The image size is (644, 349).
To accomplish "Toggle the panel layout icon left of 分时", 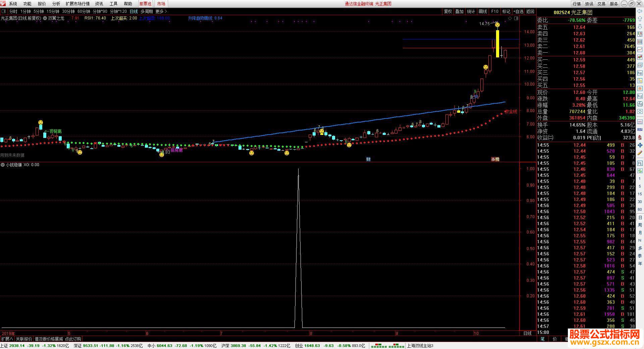I will coord(4,11).
